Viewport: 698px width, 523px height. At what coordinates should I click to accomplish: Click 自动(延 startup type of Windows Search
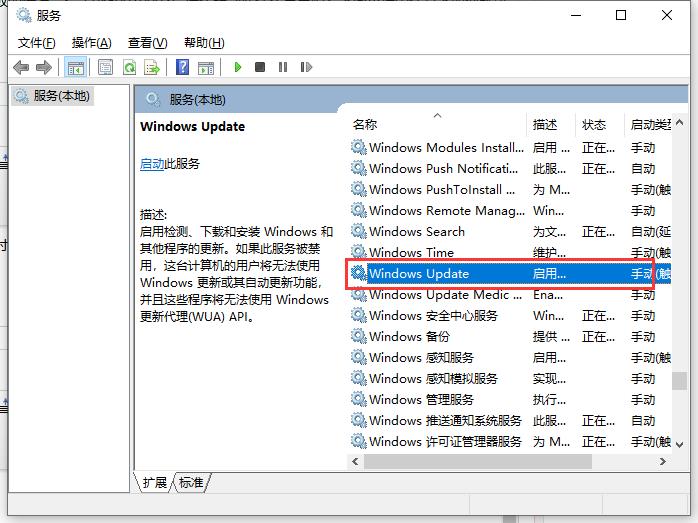[651, 231]
